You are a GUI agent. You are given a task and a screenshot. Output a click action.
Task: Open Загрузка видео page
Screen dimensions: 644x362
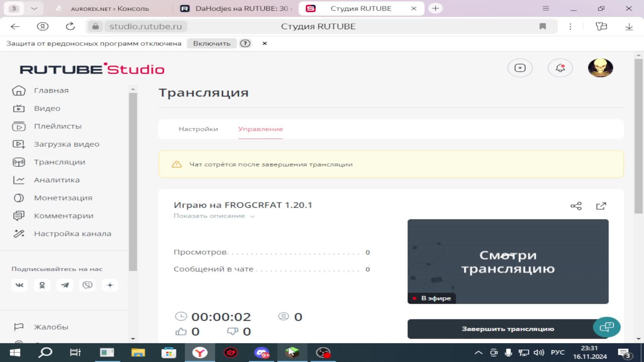pyautogui.click(x=66, y=144)
